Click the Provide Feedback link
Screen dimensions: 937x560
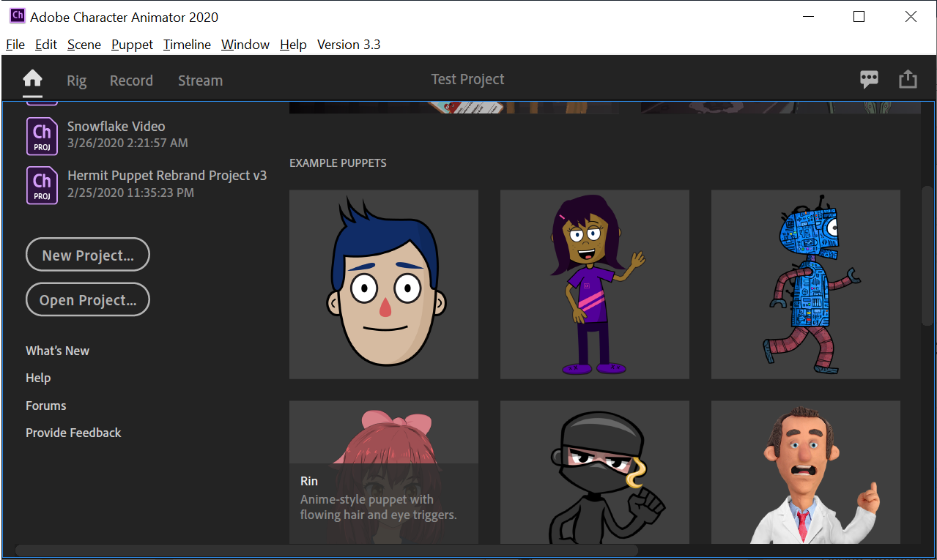click(73, 433)
